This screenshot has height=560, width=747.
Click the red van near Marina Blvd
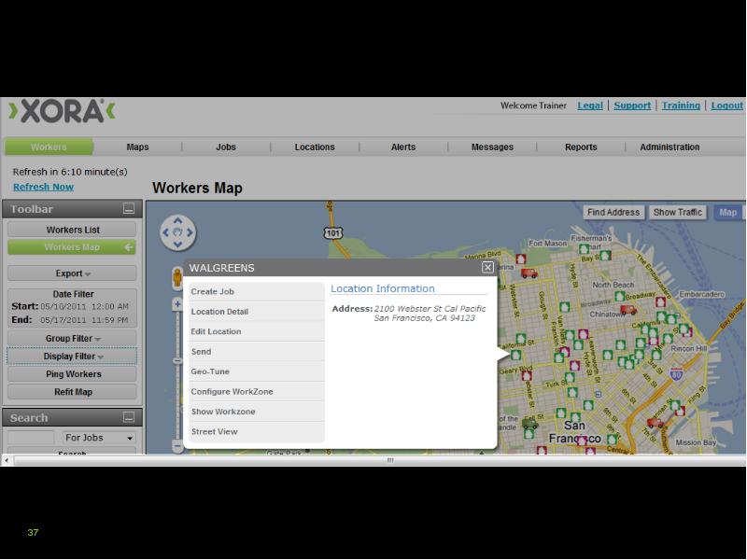point(529,273)
